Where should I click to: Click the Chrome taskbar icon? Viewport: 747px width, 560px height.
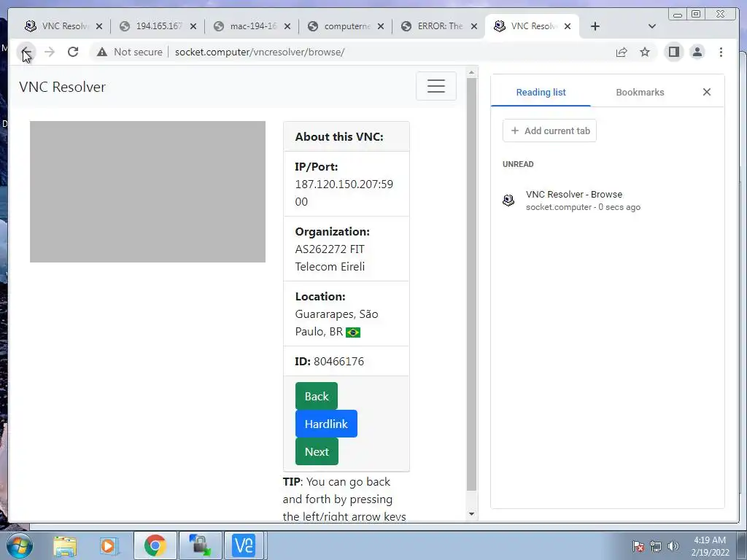tap(155, 545)
